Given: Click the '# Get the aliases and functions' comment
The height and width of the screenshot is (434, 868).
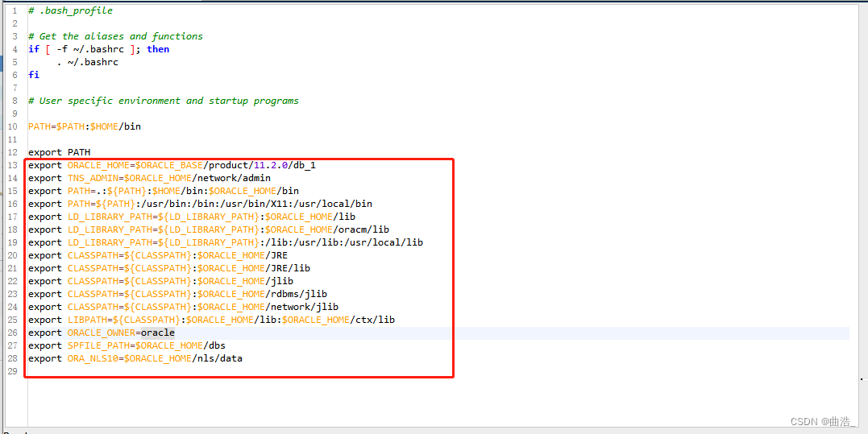Looking at the screenshot, I should (x=116, y=36).
